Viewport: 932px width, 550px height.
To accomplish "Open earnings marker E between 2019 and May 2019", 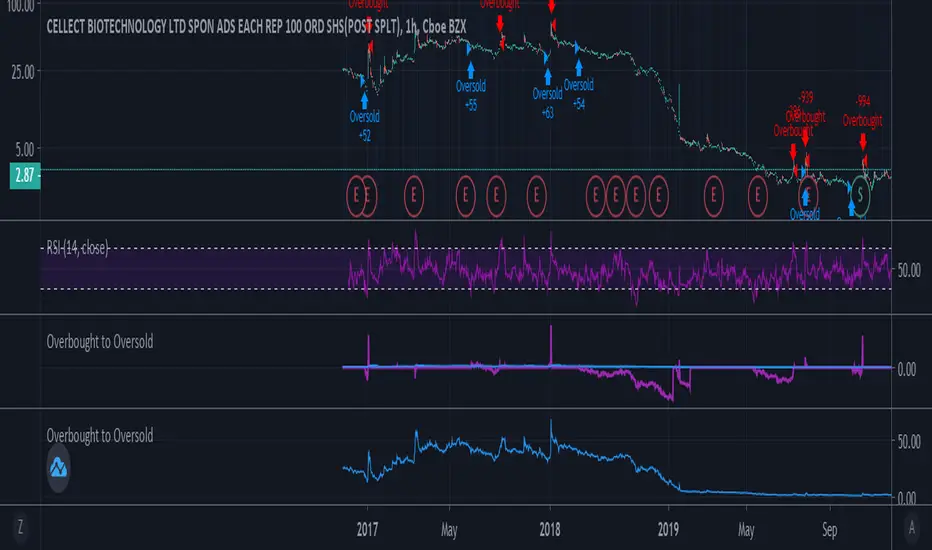I will [713, 195].
